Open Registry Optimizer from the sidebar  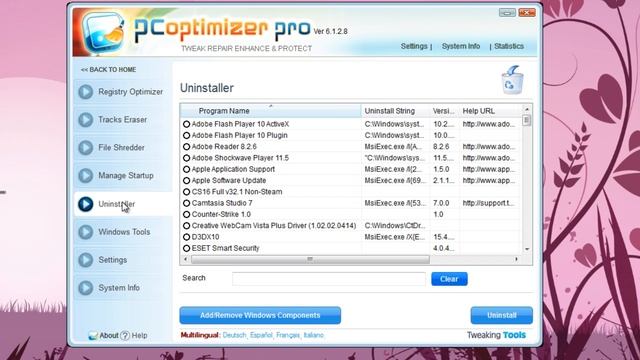tap(123, 92)
